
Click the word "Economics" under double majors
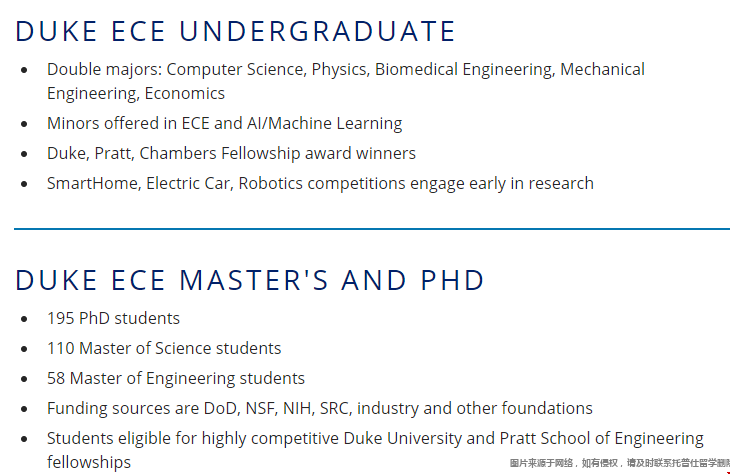184,93
